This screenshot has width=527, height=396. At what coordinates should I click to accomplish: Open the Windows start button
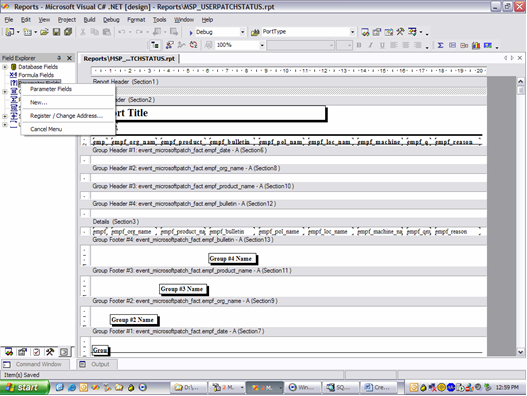(24, 388)
